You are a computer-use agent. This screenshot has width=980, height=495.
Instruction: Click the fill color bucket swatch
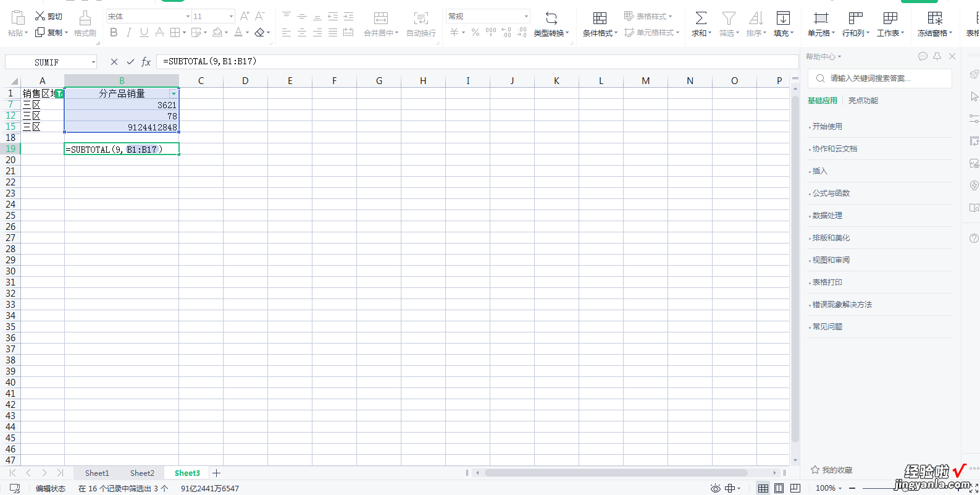click(217, 32)
